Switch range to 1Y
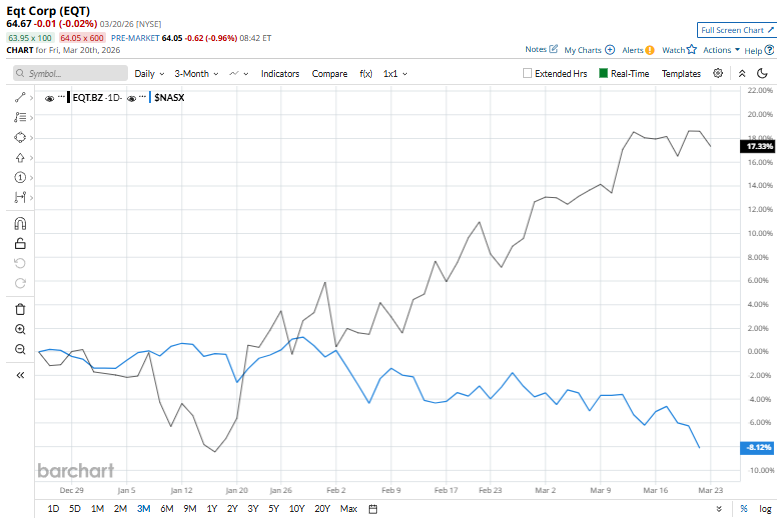The height and width of the screenshot is (520, 777). click(x=212, y=509)
